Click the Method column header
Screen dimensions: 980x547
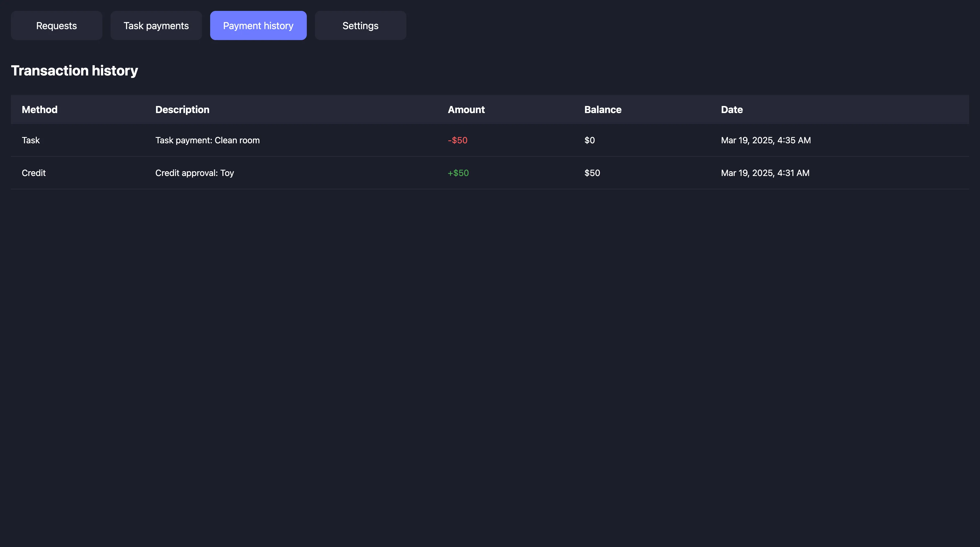pos(39,109)
